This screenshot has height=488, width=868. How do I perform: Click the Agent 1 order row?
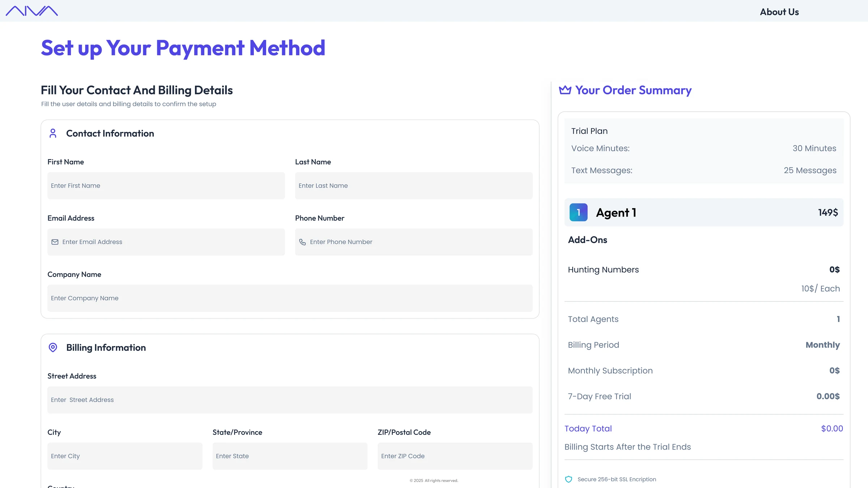click(x=704, y=213)
